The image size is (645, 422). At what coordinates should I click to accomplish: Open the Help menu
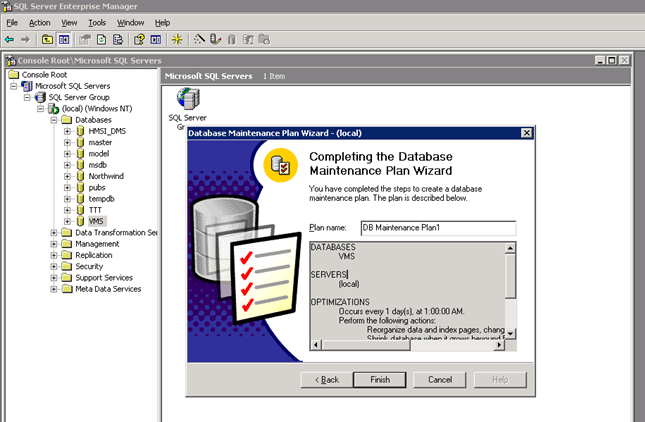tap(162, 23)
